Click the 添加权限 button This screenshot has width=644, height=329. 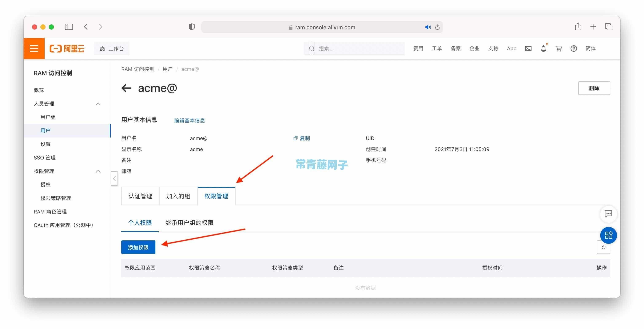tap(138, 247)
